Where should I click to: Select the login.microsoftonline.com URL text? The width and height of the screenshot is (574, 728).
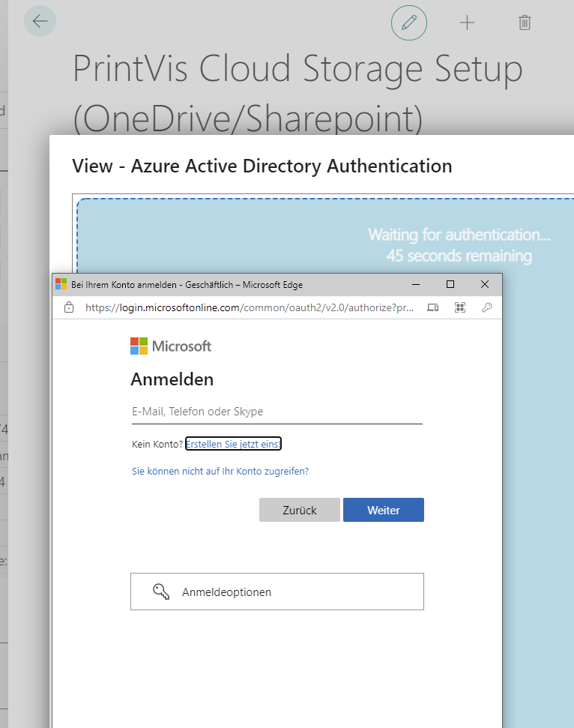click(247, 307)
